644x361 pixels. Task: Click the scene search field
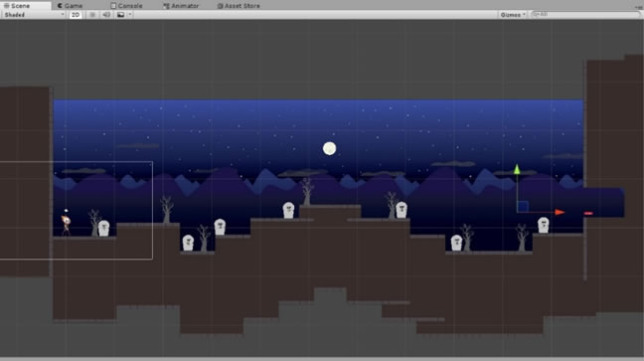[x=584, y=15]
